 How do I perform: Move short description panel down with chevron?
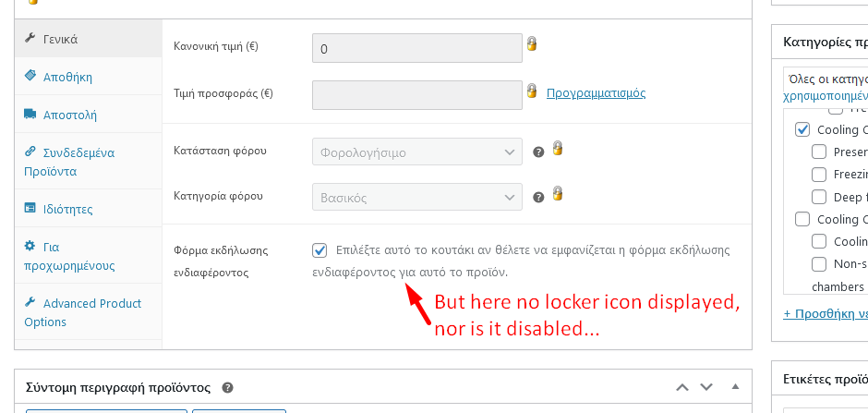pos(706,387)
